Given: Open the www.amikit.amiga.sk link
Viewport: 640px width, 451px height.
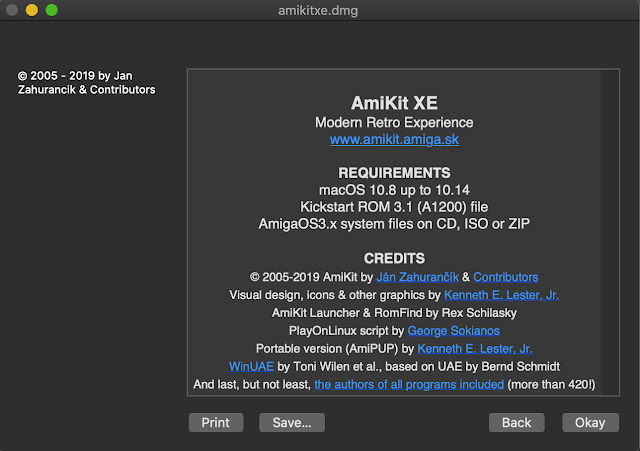Looking at the screenshot, I should pos(394,140).
